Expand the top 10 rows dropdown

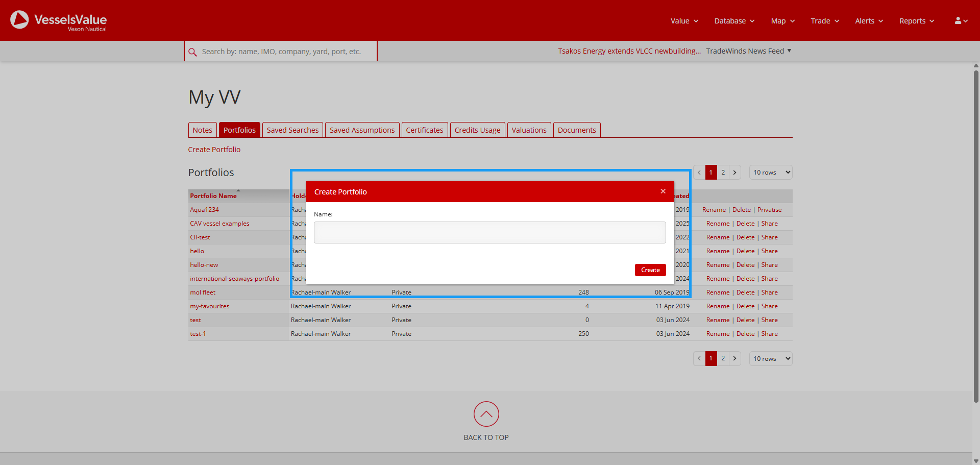point(770,173)
